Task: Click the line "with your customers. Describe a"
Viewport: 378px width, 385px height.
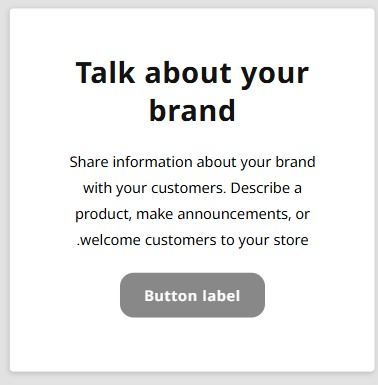Action: (x=192, y=188)
